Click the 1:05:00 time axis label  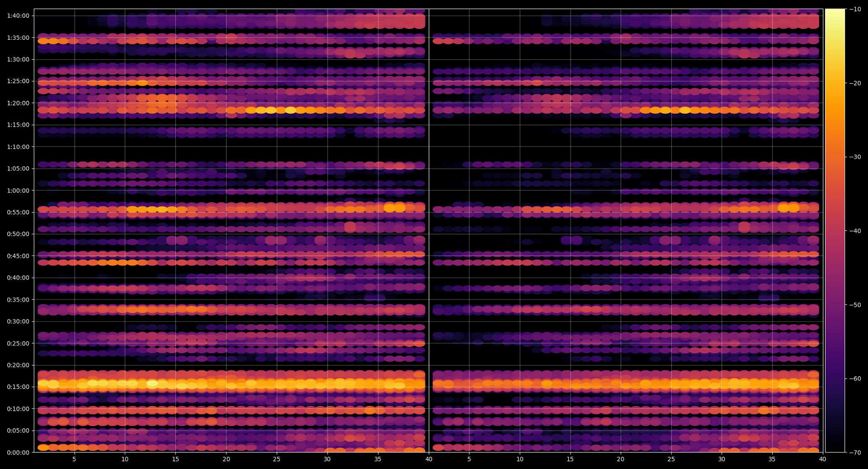coord(18,169)
